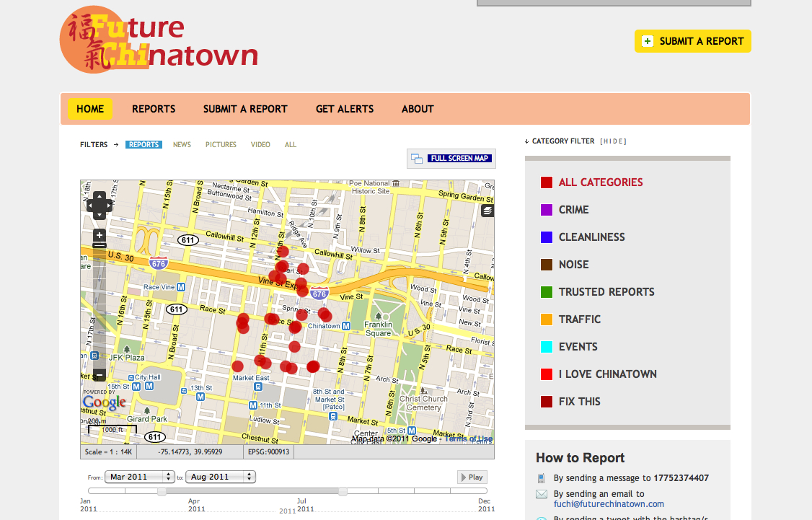Screen dimensions: 812x520
Task: Click the Future Chinatown logo
Action: 159,40
